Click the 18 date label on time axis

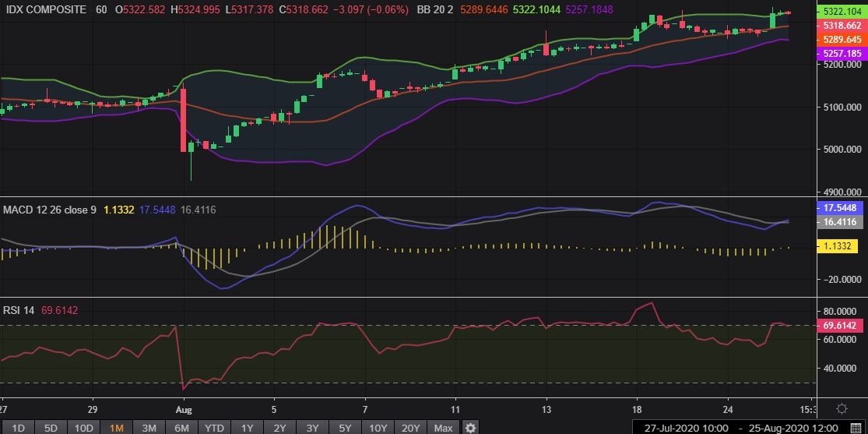[x=637, y=411]
